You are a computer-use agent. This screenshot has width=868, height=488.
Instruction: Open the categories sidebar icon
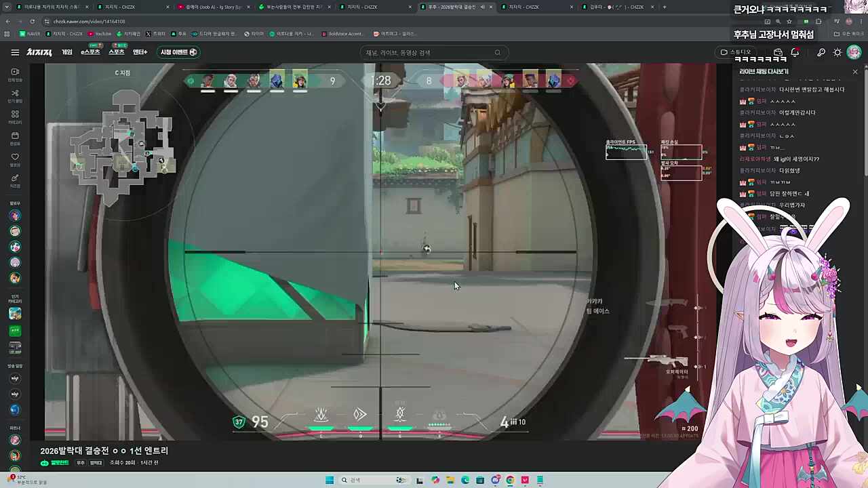[x=15, y=117]
